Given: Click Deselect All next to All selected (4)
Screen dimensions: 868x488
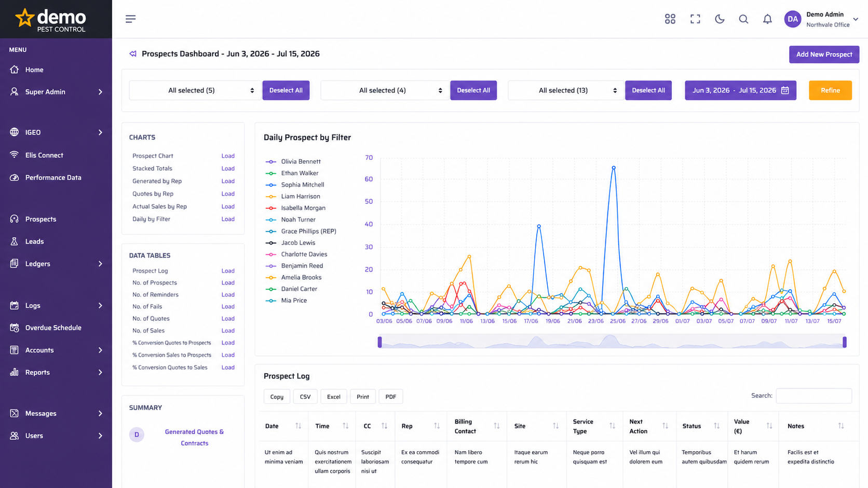Looking at the screenshot, I should click(473, 90).
